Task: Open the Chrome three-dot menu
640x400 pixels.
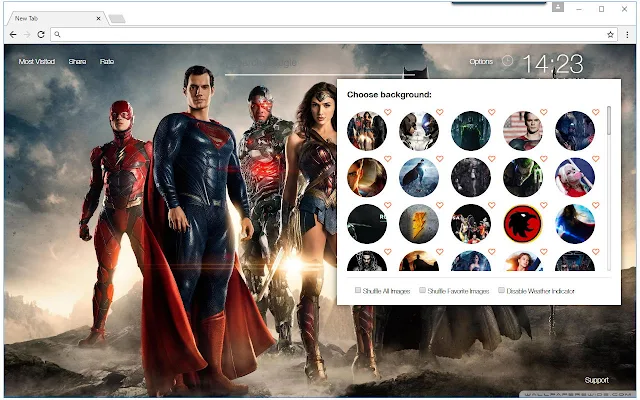Action: [627, 35]
